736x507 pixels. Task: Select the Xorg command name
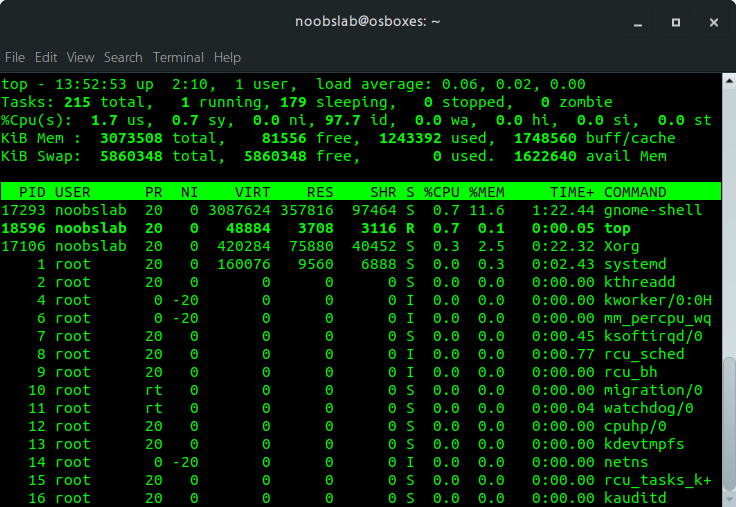(621, 246)
